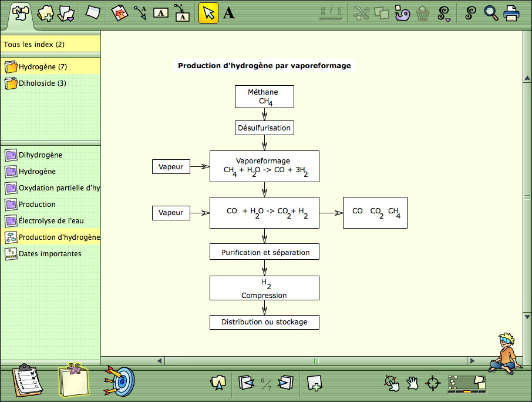Click the crosshair with pointing hand icon
This screenshot has width=532, height=402.
pyautogui.click(x=392, y=383)
